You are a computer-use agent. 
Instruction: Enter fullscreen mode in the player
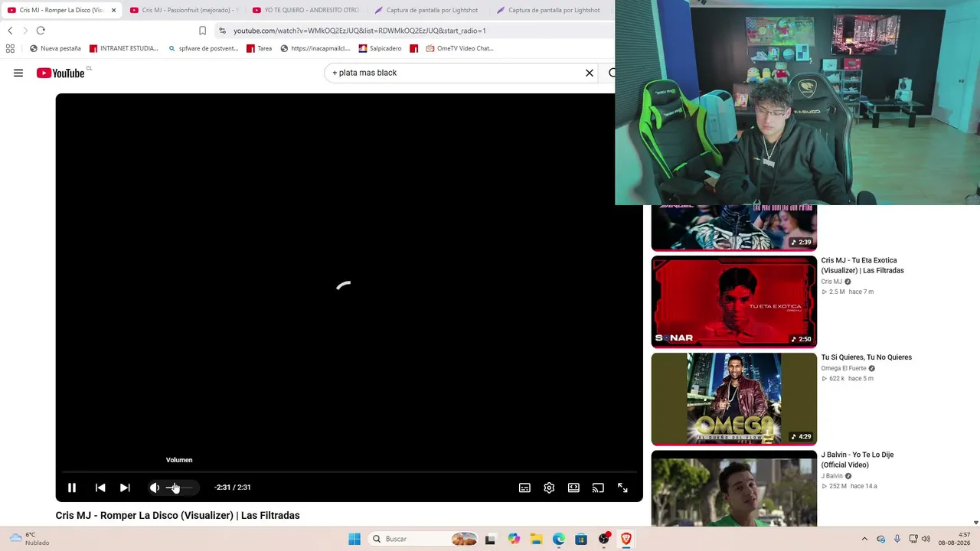622,487
